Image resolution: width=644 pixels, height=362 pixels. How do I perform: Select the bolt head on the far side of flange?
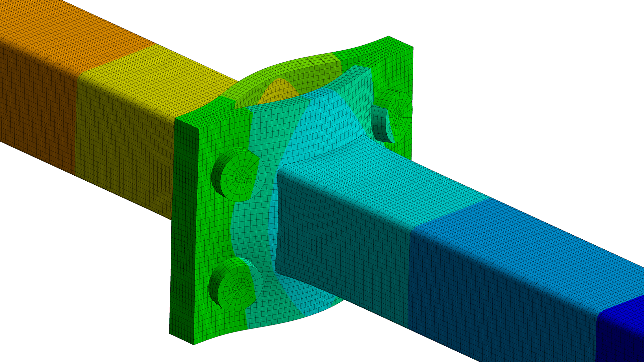(x=392, y=116)
